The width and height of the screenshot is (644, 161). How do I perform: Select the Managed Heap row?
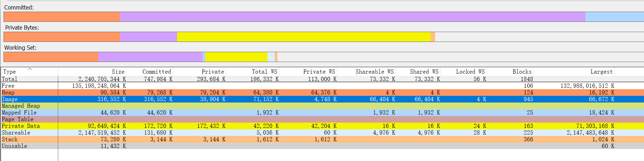[322, 106]
